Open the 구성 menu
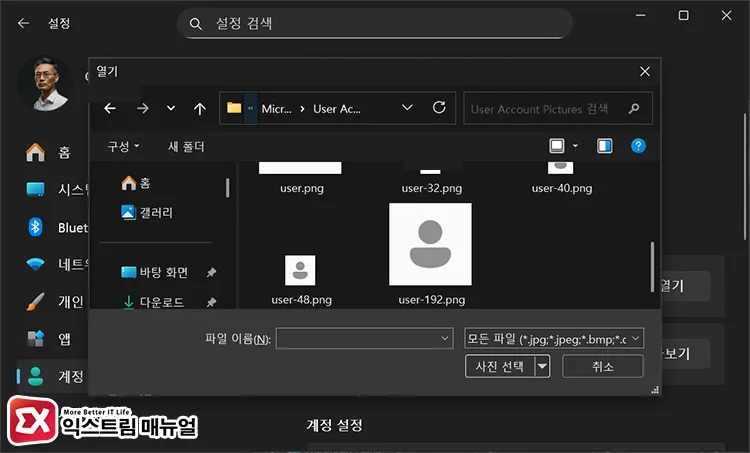The image size is (750, 453). [123, 146]
